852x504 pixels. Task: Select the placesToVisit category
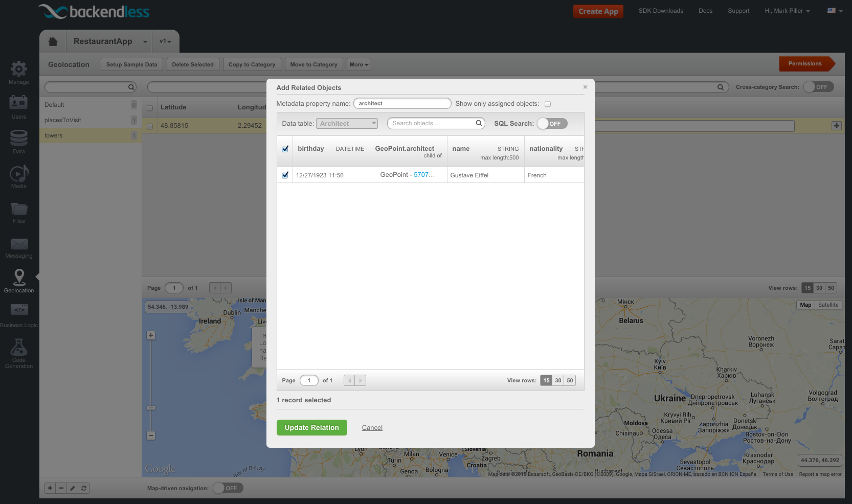pyautogui.click(x=91, y=120)
